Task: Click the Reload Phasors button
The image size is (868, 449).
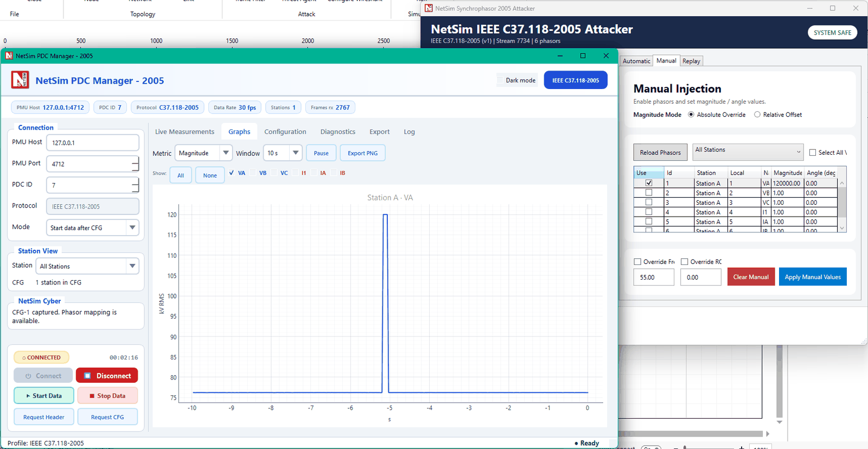Action: tap(660, 153)
